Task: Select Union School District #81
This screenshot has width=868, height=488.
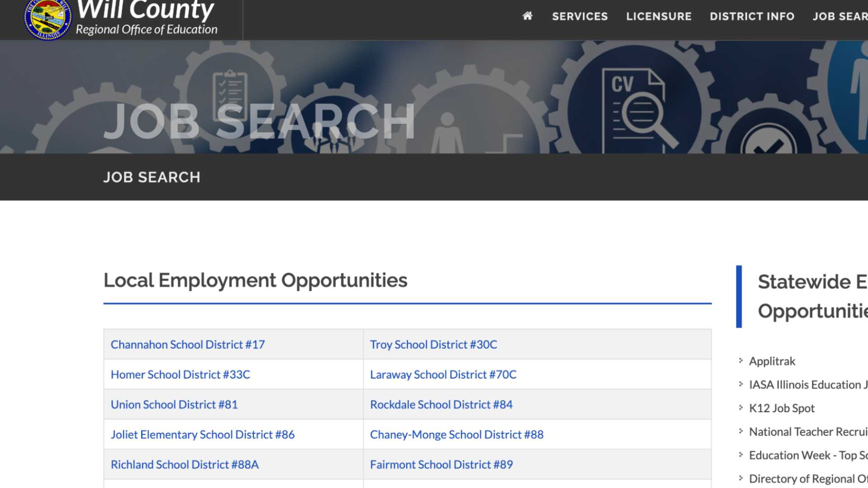Action: (x=174, y=404)
